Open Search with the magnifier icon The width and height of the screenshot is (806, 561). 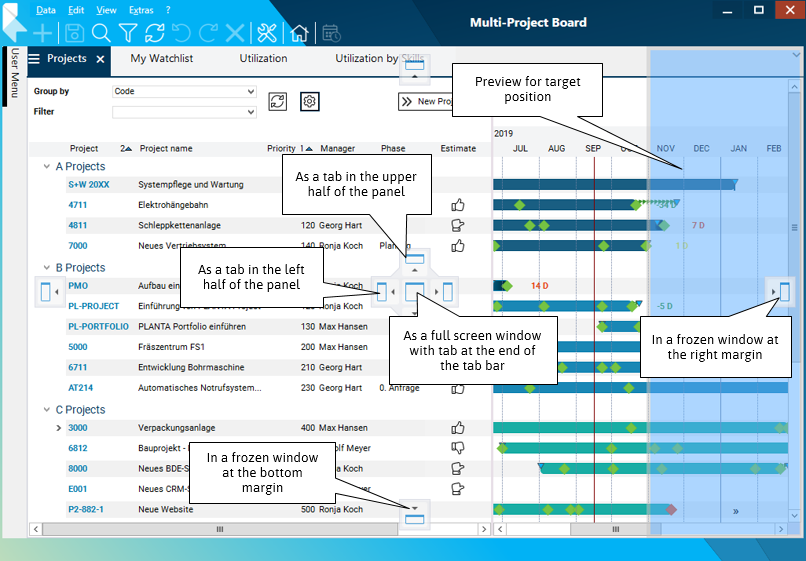pos(101,33)
